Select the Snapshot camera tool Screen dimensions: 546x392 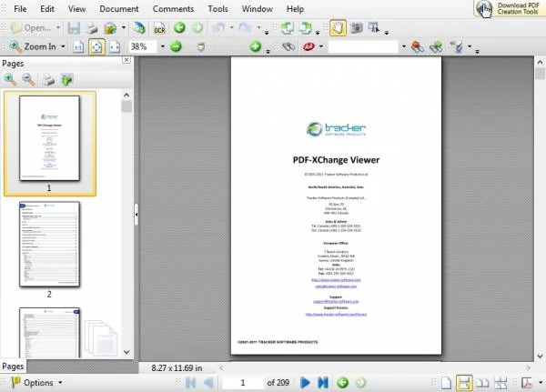(x=356, y=28)
